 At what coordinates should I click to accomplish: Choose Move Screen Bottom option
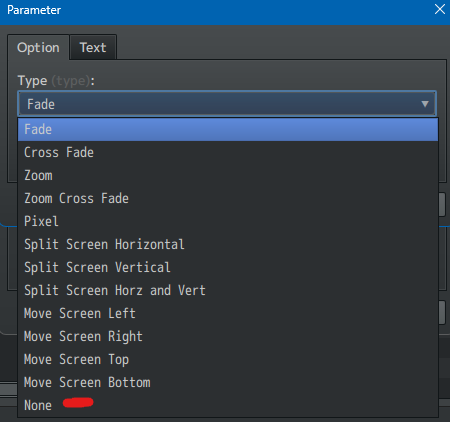(228, 382)
